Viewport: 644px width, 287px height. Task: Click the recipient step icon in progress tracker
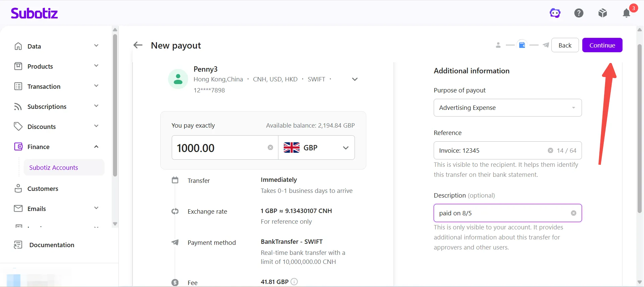pyautogui.click(x=498, y=45)
